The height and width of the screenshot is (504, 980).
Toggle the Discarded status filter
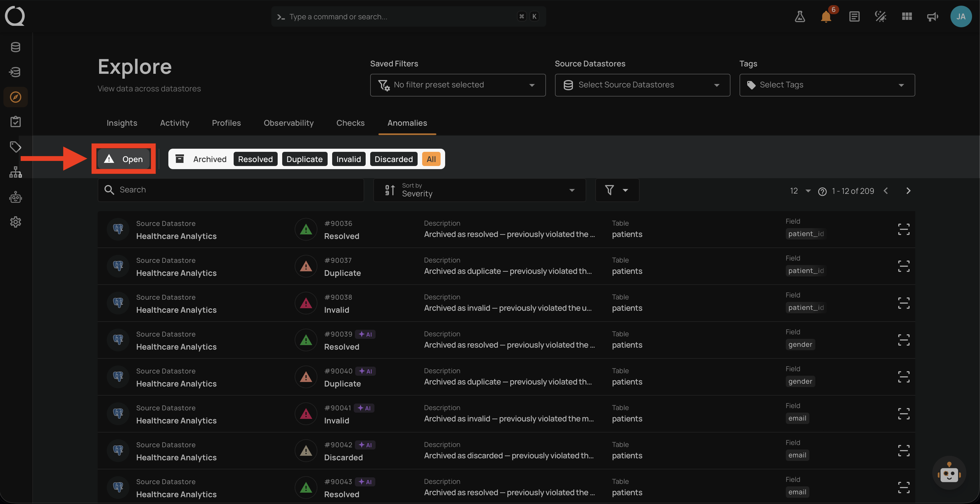pos(393,159)
